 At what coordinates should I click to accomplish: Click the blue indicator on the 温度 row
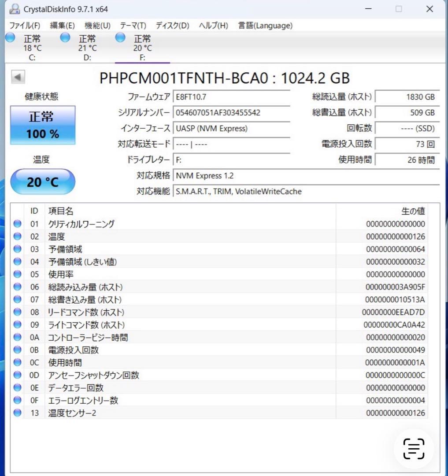(x=17, y=236)
